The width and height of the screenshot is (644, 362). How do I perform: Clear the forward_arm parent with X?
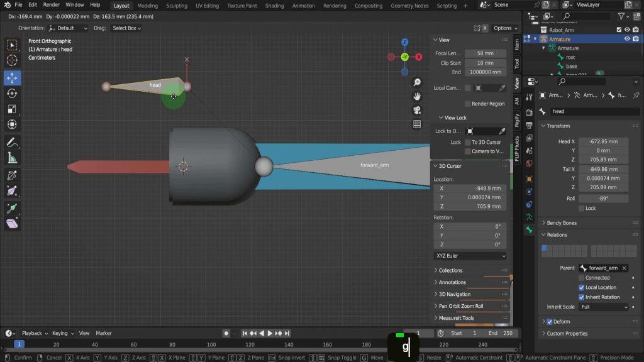[624, 268]
